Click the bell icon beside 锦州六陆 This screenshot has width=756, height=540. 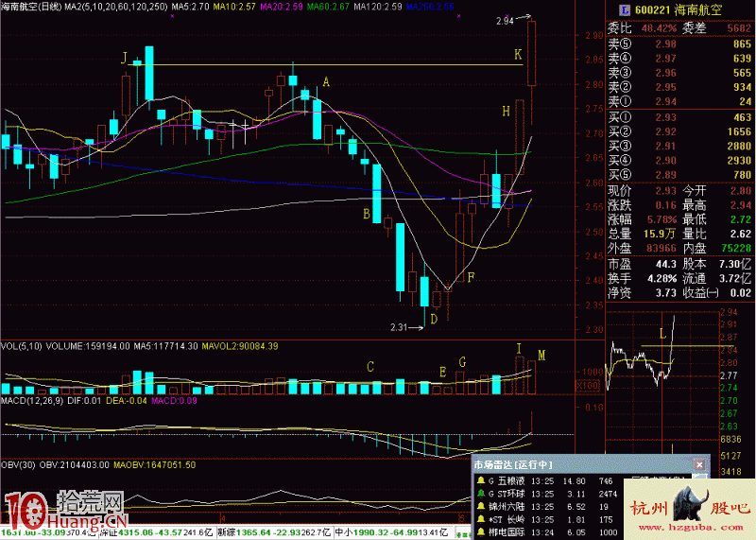[x=481, y=506]
